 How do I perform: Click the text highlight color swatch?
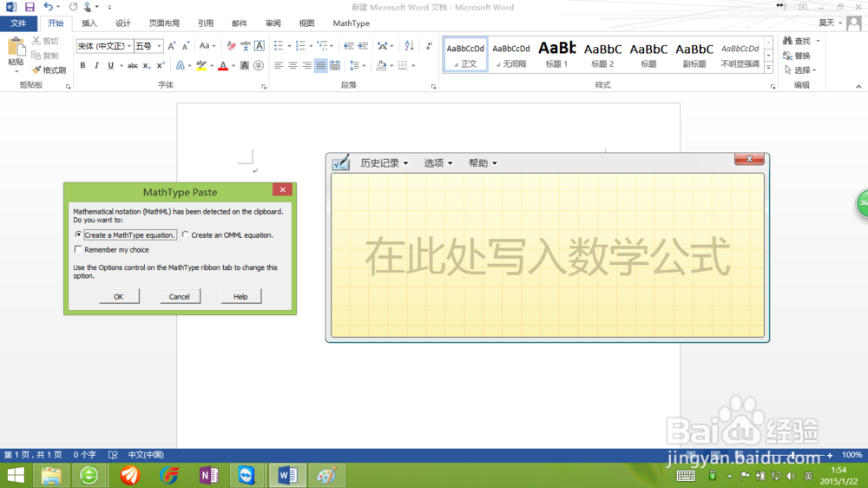201,65
